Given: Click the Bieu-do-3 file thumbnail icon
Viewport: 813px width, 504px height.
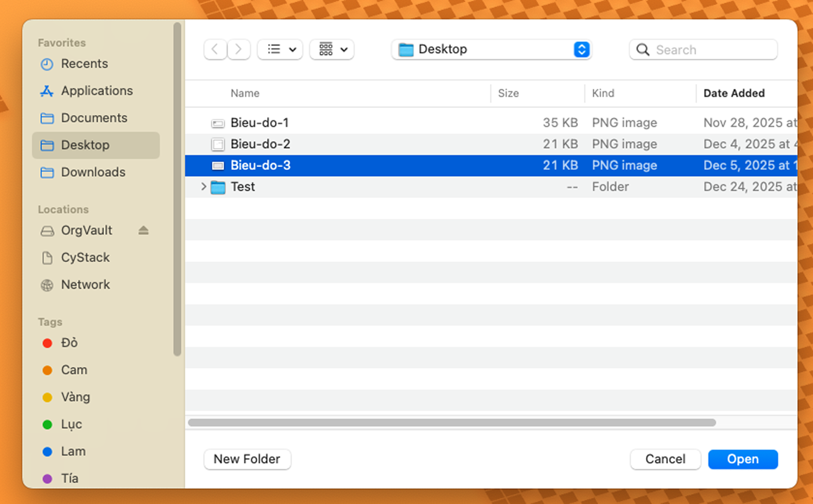Looking at the screenshot, I should (x=218, y=166).
